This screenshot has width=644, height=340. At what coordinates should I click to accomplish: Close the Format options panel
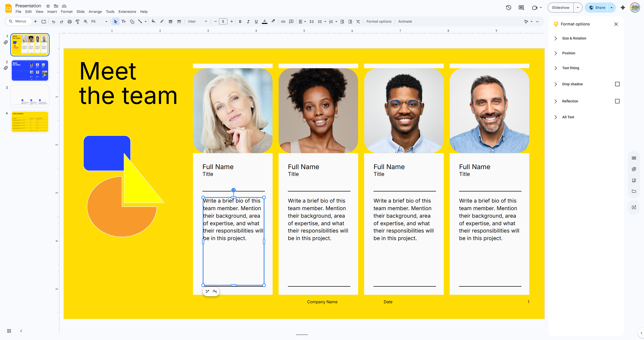click(x=616, y=24)
